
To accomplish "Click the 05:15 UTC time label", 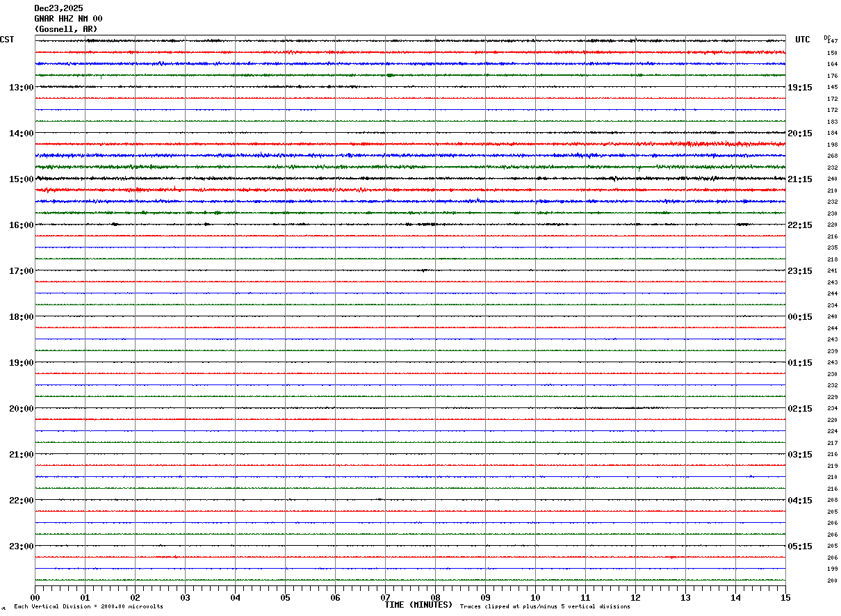I will point(799,546).
